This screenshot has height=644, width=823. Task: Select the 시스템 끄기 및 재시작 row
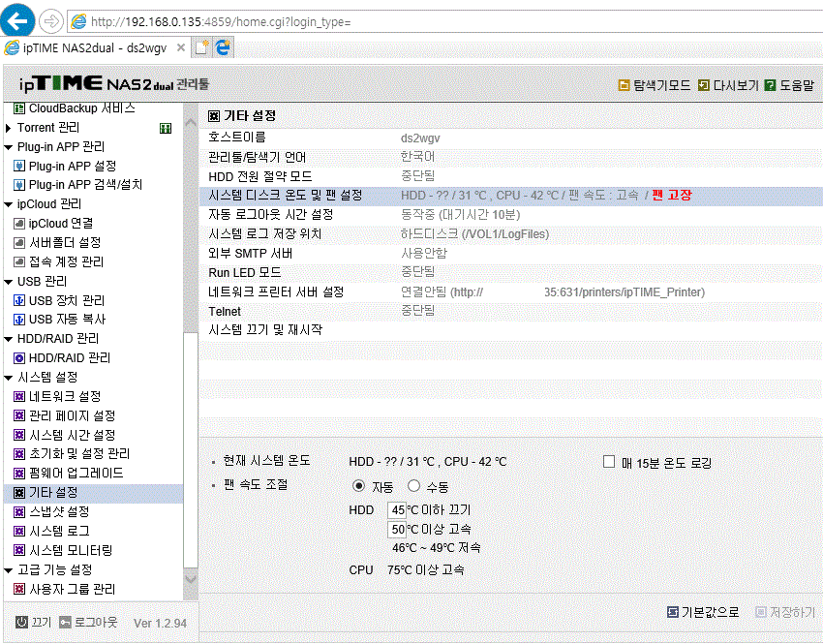(510, 330)
